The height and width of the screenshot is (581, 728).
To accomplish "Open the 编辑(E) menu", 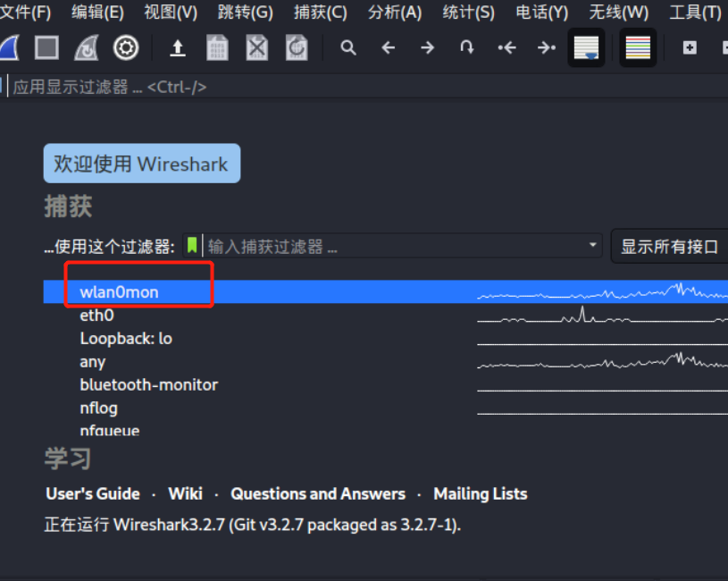I will [97, 13].
